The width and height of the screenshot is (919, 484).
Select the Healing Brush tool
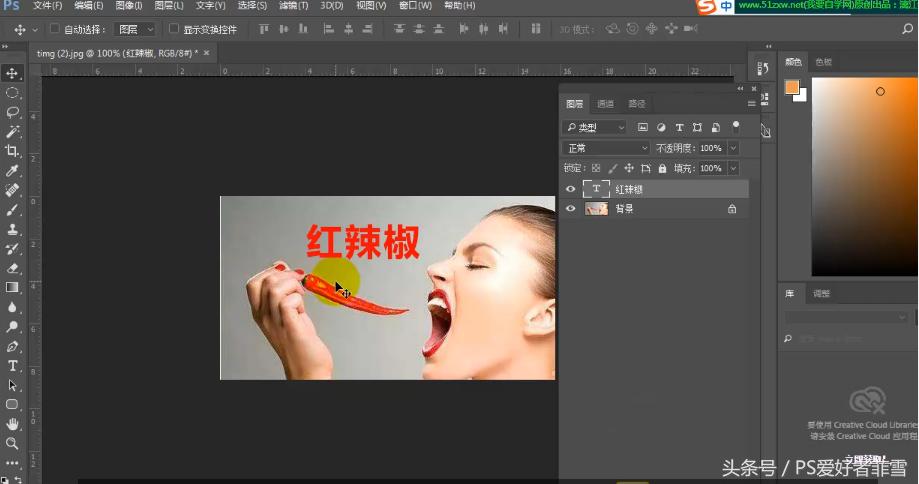(12, 190)
